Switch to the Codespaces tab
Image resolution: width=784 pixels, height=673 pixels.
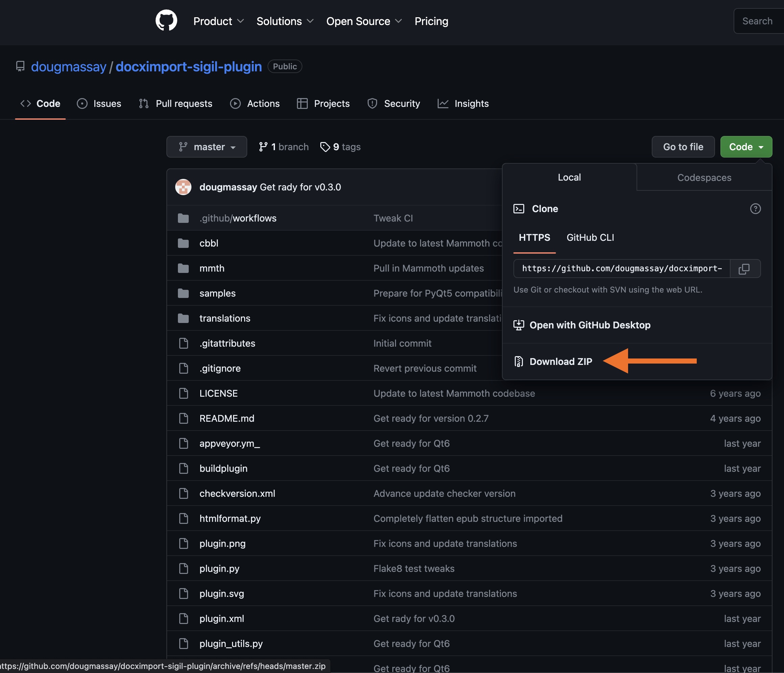point(704,178)
